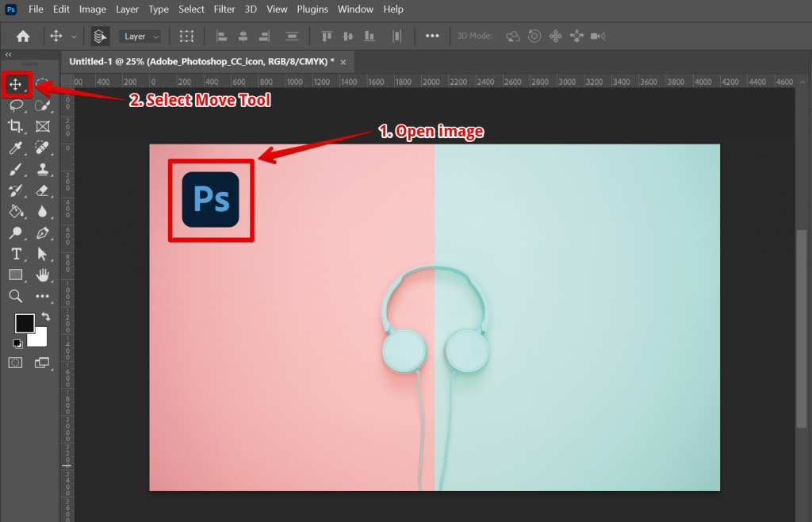The width and height of the screenshot is (812, 522).
Task: Select the Hand tool
Action: point(43,275)
